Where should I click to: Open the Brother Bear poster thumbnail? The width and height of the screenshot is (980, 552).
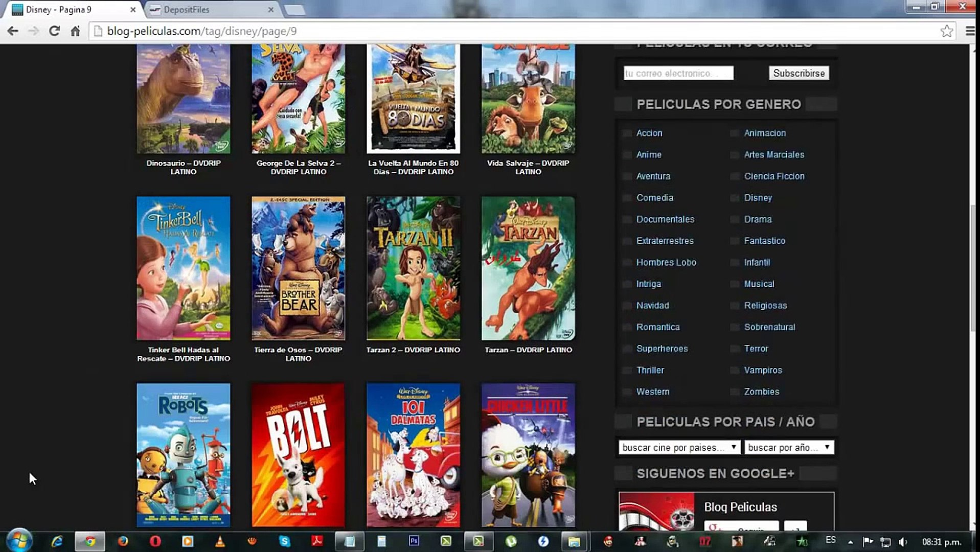[x=298, y=268]
